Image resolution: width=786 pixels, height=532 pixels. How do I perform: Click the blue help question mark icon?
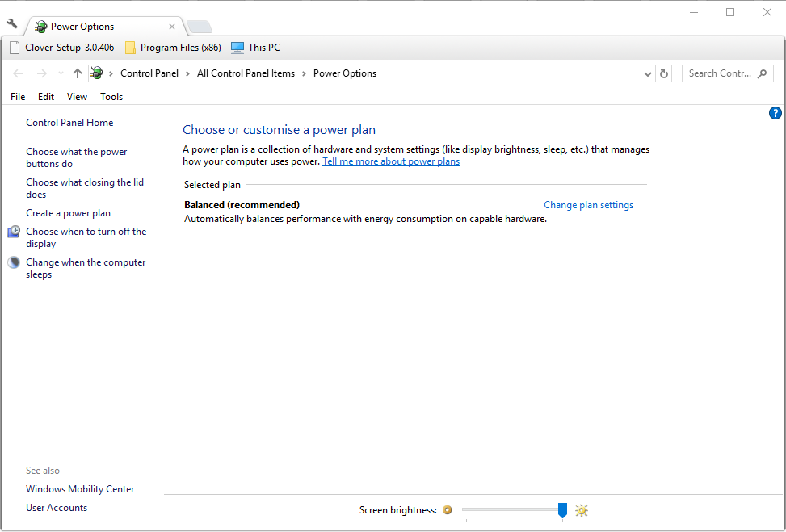775,113
